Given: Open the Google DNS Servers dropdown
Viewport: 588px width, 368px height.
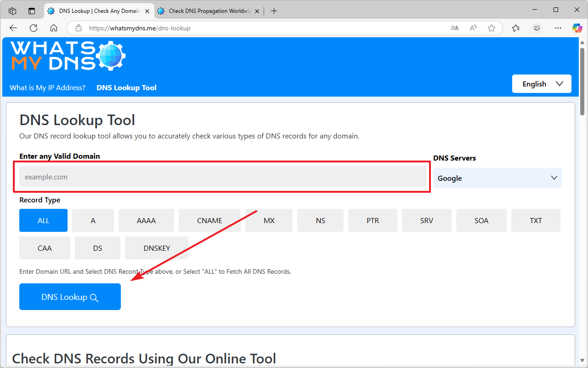Looking at the screenshot, I should [497, 178].
